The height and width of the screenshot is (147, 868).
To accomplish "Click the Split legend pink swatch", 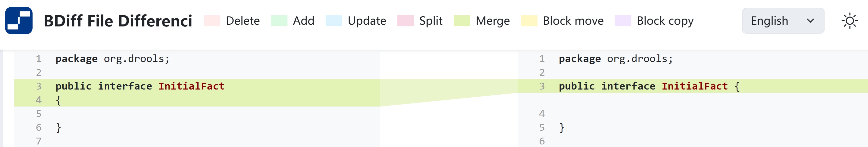I will coord(405,21).
